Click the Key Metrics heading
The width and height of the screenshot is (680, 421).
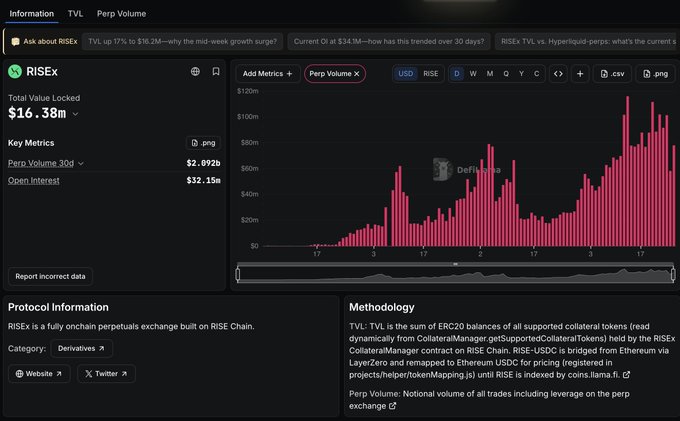[31, 143]
